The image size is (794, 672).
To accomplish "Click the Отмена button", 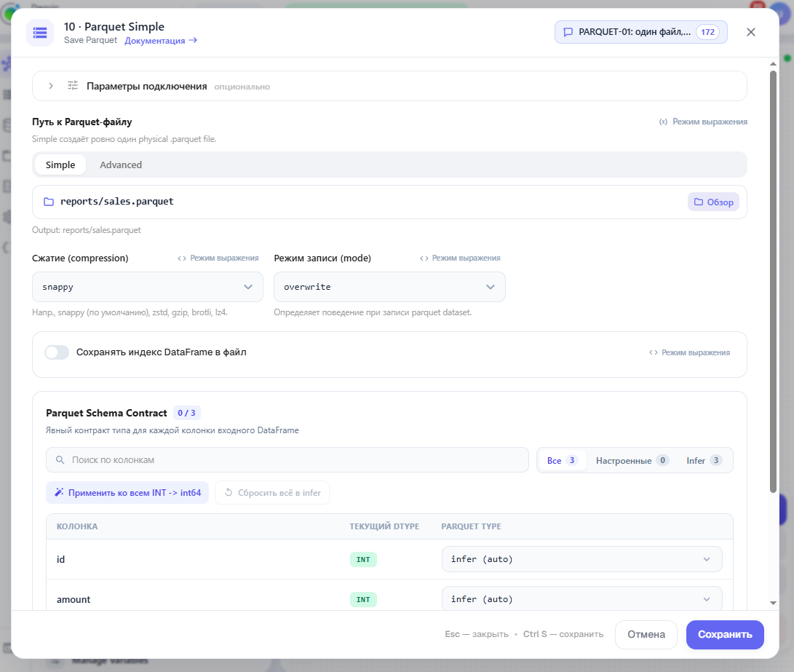I will 646,635.
